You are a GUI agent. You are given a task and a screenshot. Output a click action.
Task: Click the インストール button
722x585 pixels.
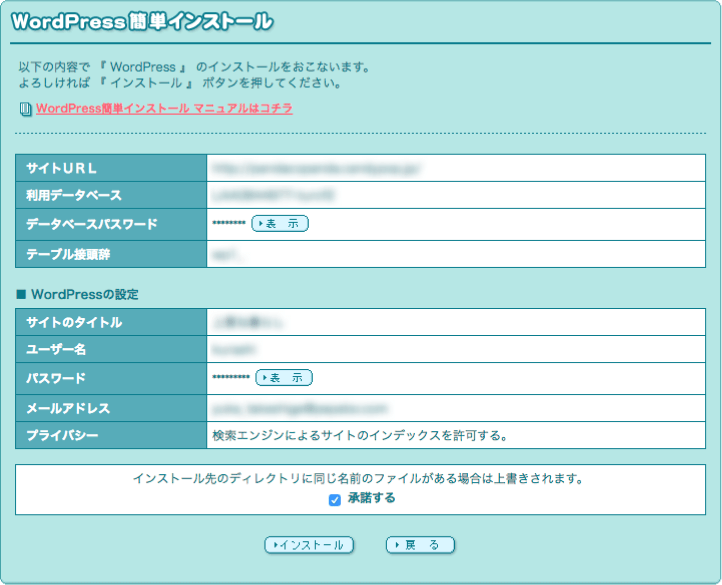[x=309, y=545]
